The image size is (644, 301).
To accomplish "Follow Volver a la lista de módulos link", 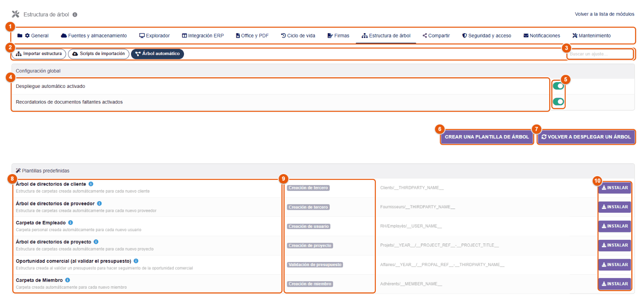I will [605, 14].
